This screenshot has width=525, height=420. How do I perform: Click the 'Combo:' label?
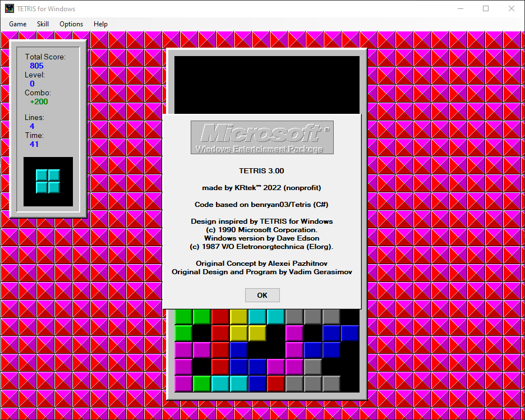click(x=38, y=93)
